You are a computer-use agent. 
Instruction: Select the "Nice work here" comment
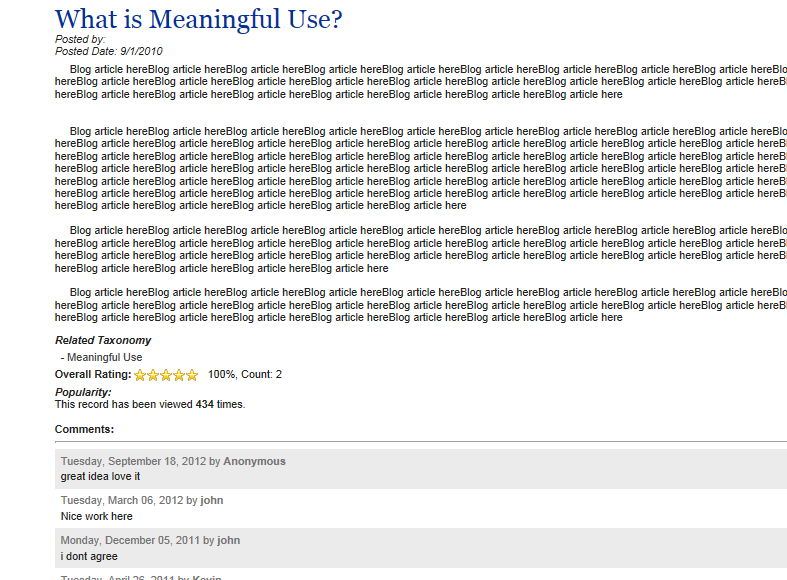96,516
